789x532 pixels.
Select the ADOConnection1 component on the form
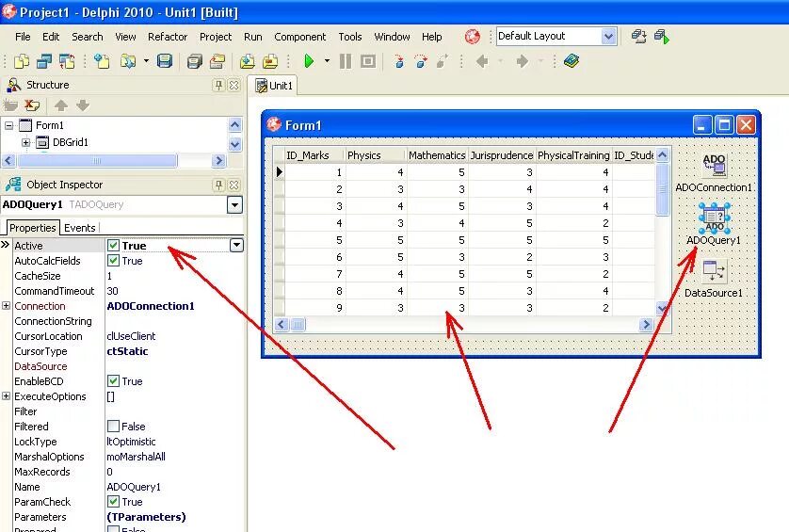click(x=714, y=166)
